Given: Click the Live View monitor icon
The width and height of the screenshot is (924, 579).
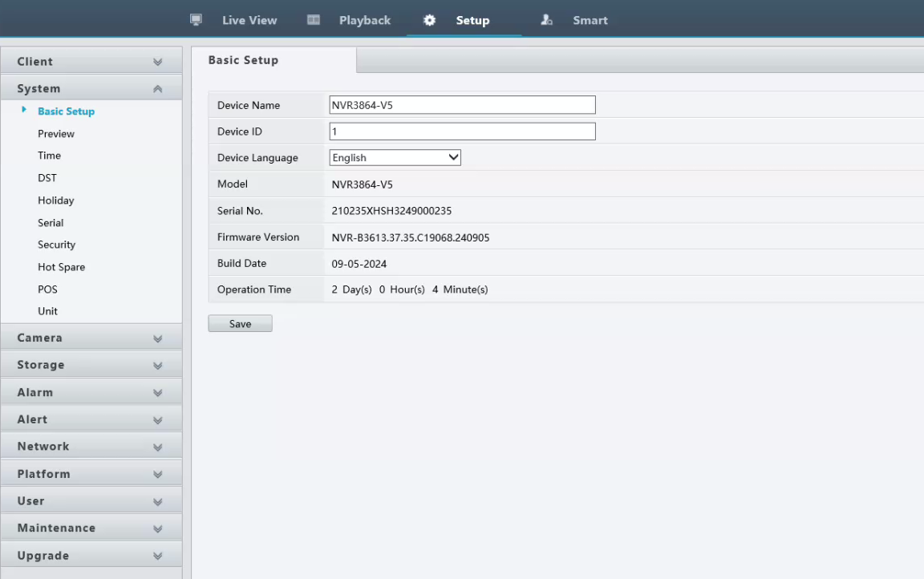Looking at the screenshot, I should [x=196, y=20].
